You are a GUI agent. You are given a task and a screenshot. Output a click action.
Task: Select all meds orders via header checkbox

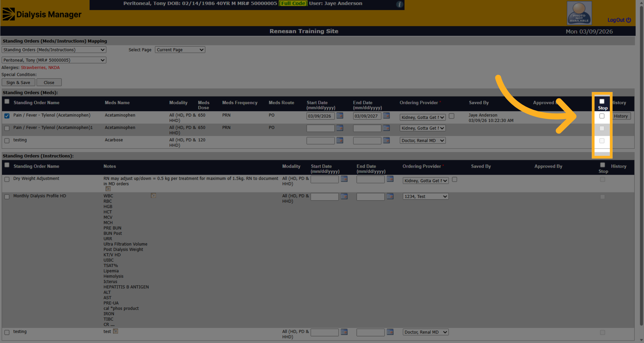[x=7, y=101]
